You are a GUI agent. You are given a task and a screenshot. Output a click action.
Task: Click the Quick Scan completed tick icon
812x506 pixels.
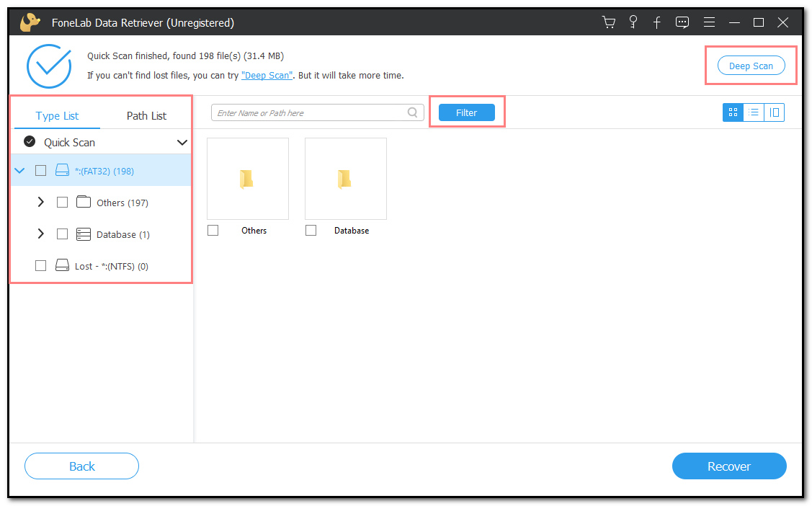coord(30,141)
